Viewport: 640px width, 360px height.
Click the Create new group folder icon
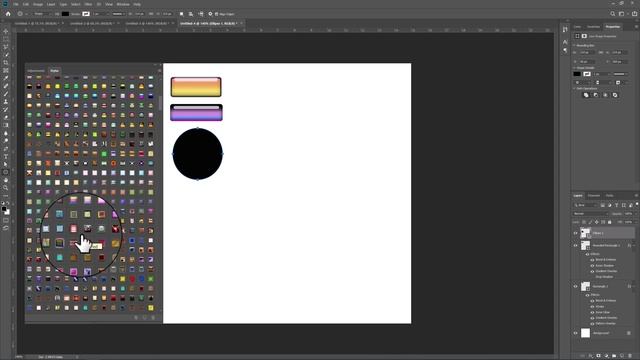point(614,356)
